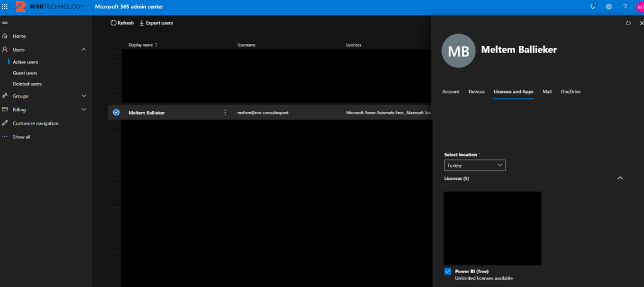Click the Export users button
This screenshot has width=644, height=287.
click(x=156, y=23)
